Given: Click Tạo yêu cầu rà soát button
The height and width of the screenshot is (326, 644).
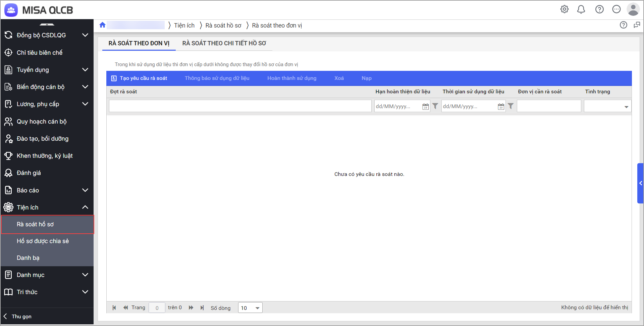Looking at the screenshot, I should coord(139,78).
